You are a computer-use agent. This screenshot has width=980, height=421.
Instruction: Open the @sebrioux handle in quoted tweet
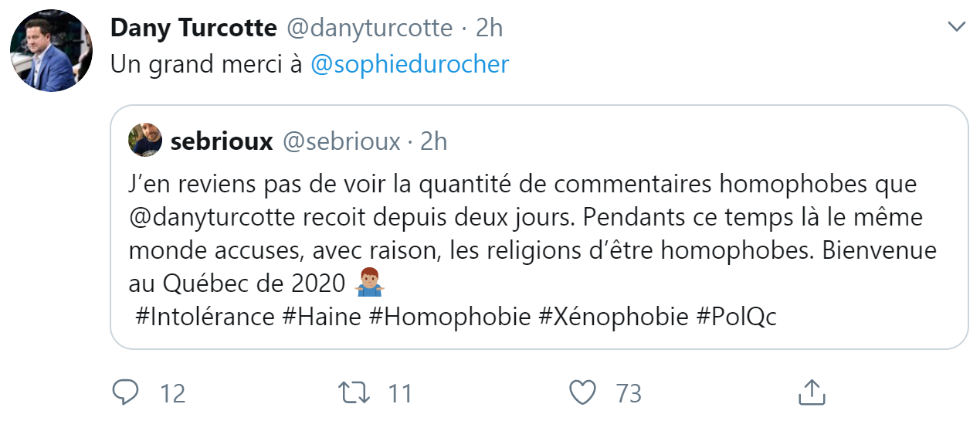coord(341,141)
